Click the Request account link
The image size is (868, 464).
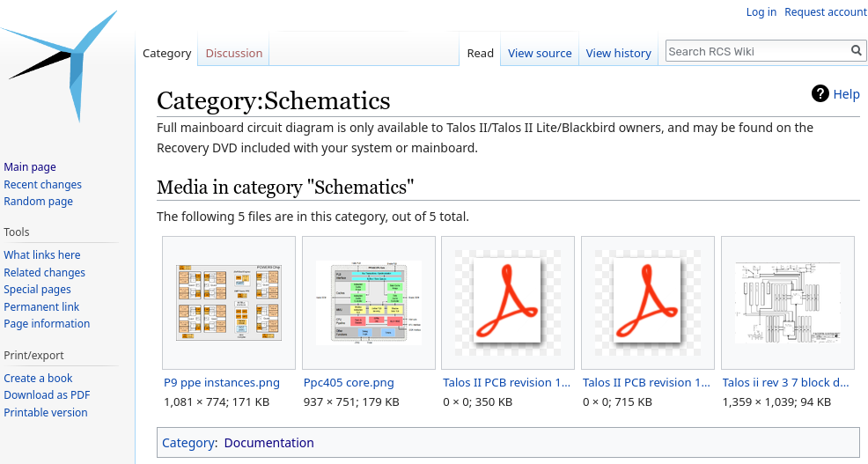(825, 12)
